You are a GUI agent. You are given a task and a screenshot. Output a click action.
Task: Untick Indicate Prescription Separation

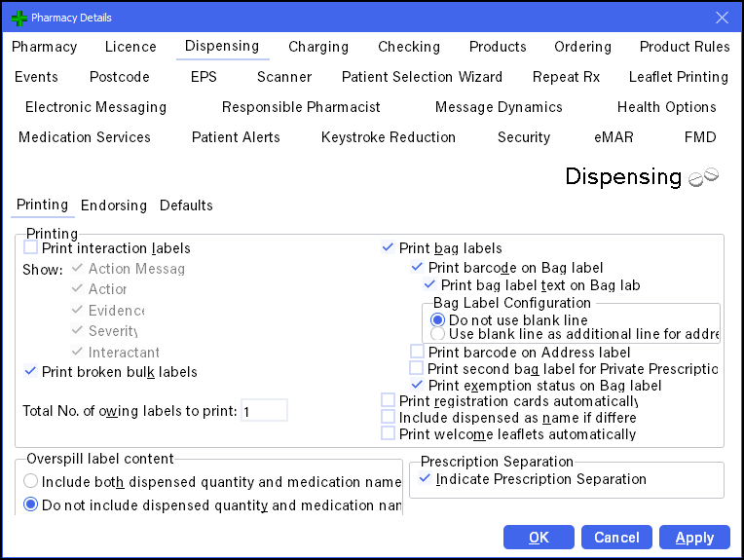426,479
